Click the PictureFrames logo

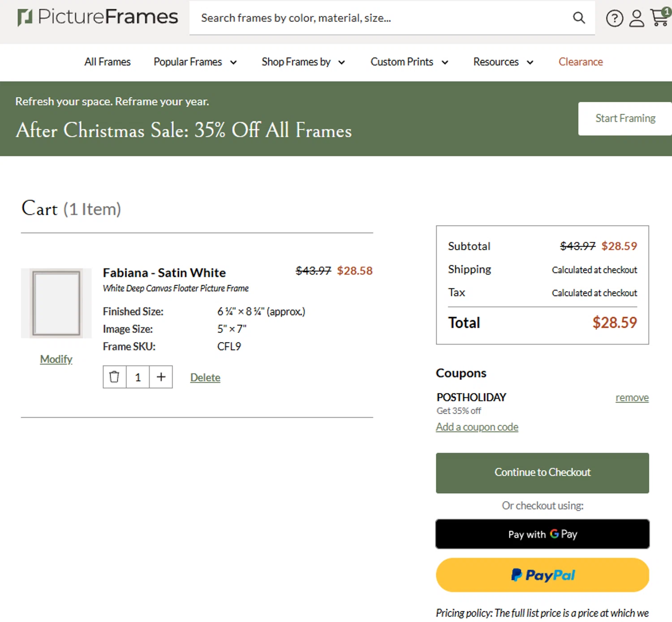pyautogui.click(x=98, y=17)
